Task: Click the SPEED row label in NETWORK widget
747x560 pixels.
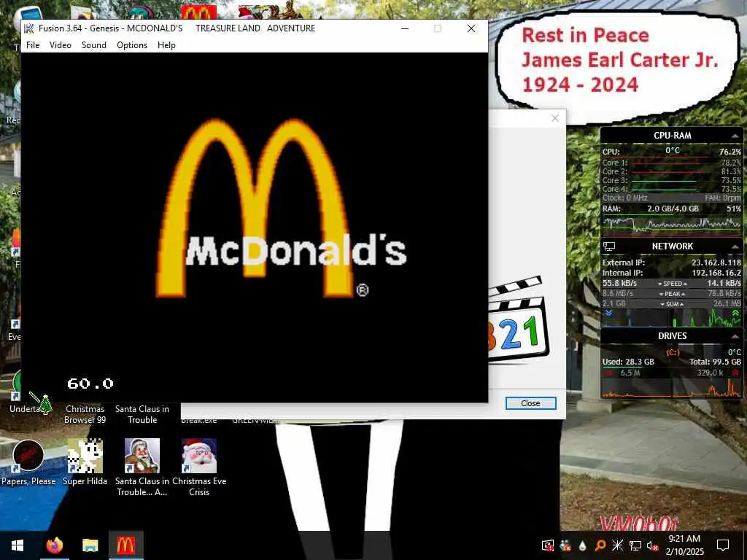Action: tap(672, 284)
